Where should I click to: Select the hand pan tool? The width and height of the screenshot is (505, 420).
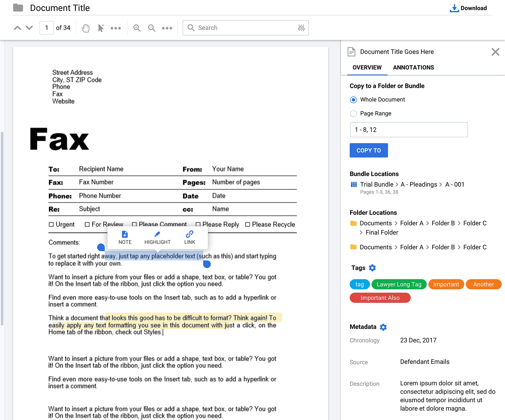click(86, 28)
